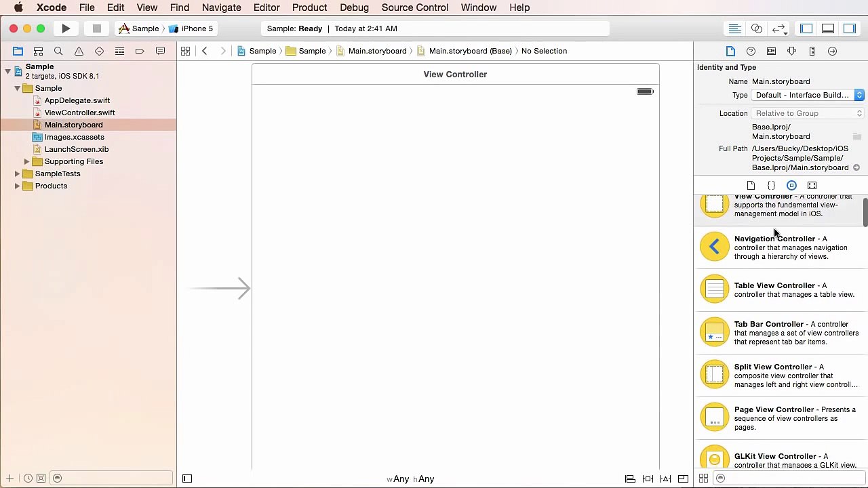
Task: Show the Debug navigator
Action: 119,51
